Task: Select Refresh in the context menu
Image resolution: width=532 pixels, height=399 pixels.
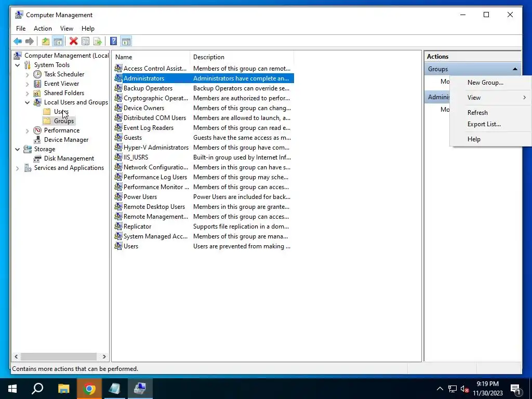Action: [491, 113]
